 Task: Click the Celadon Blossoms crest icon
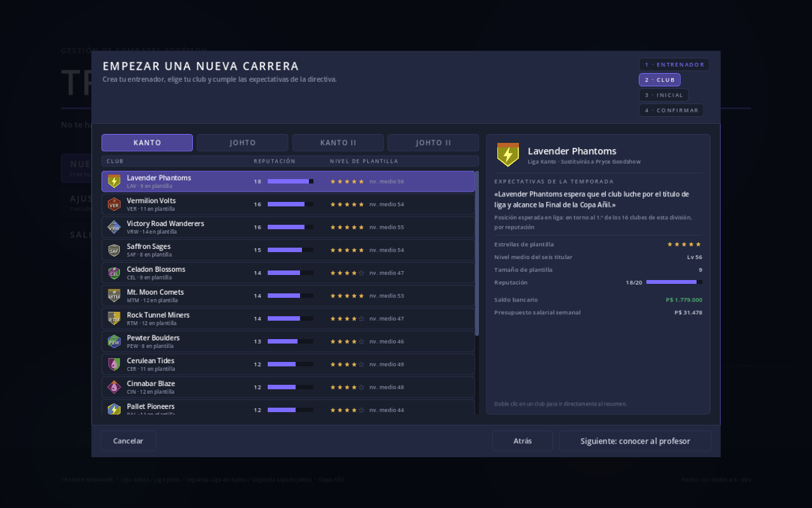pos(114,273)
